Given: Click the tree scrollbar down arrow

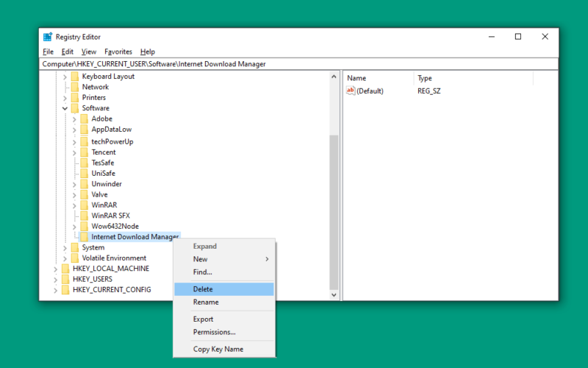Looking at the screenshot, I should 334,295.
